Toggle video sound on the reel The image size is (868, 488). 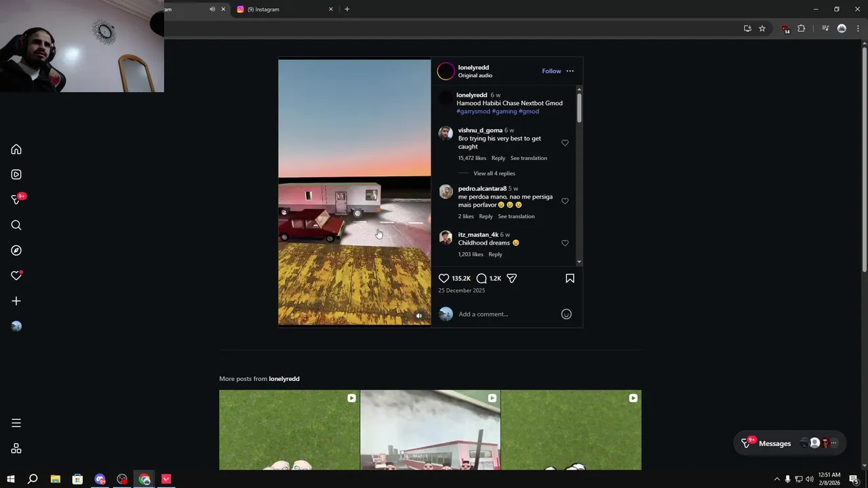[419, 316]
